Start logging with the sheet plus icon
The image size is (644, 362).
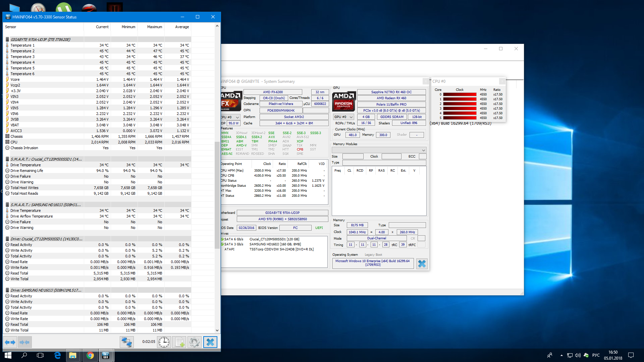click(x=179, y=342)
